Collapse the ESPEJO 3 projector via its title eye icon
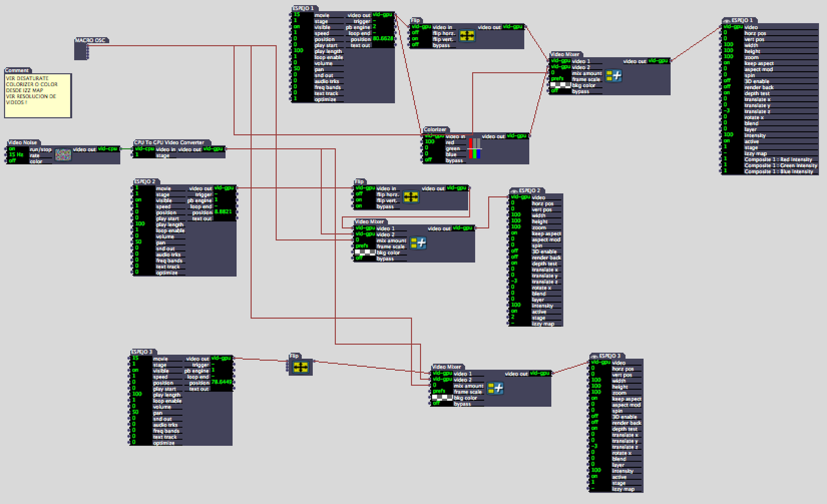 (x=594, y=356)
